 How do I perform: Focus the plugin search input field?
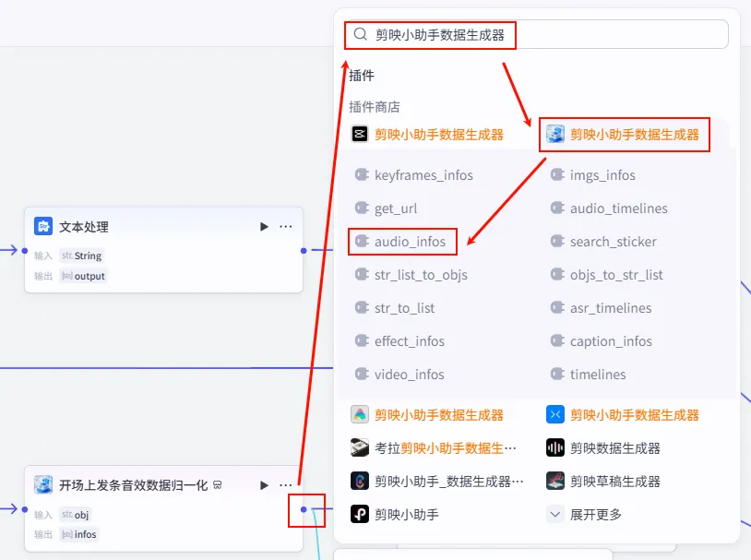click(x=536, y=34)
